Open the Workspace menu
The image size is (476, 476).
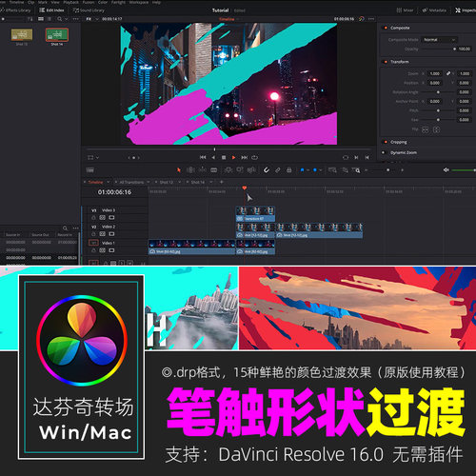click(139, 2)
